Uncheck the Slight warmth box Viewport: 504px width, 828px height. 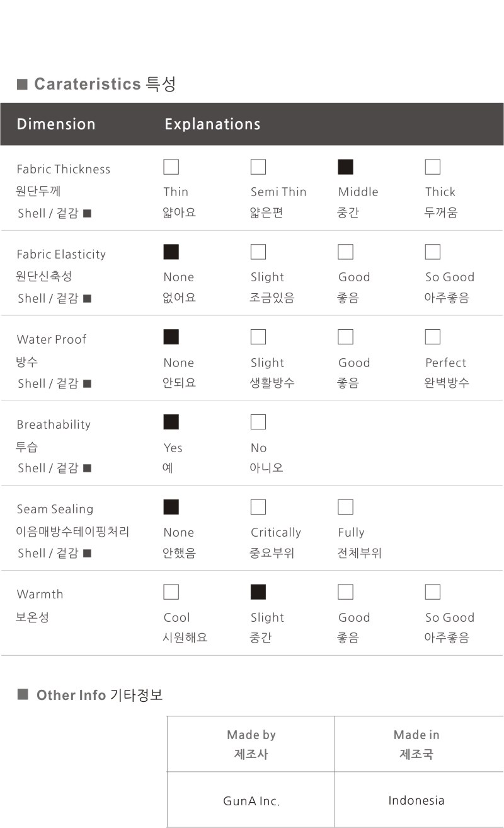258,592
